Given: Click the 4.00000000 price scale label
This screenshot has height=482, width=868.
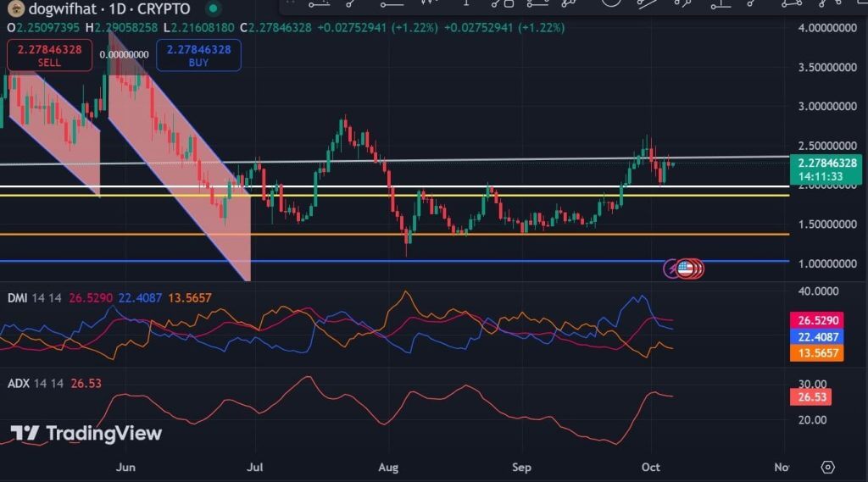Looking at the screenshot, I should 827,28.
